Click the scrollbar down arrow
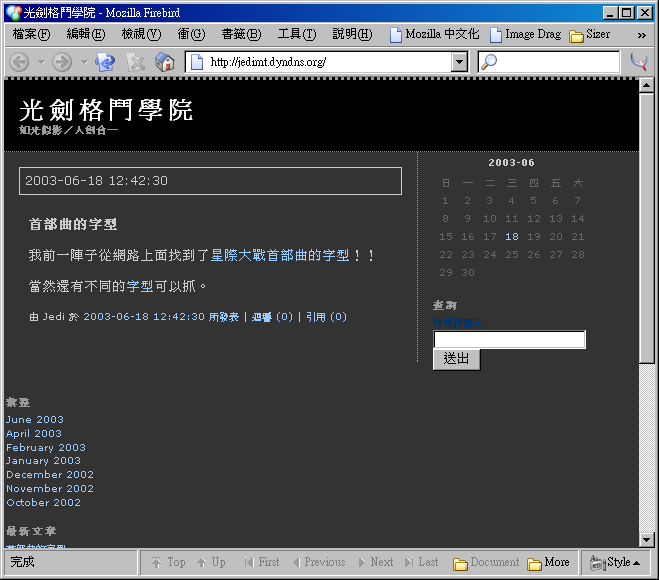The height and width of the screenshot is (580, 659). 646,539
